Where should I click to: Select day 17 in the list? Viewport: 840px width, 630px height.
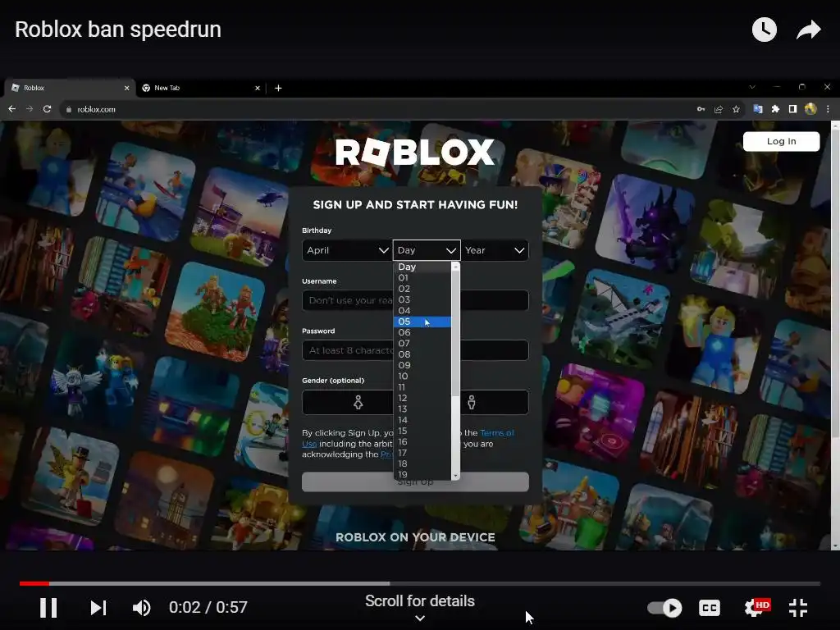click(x=422, y=453)
